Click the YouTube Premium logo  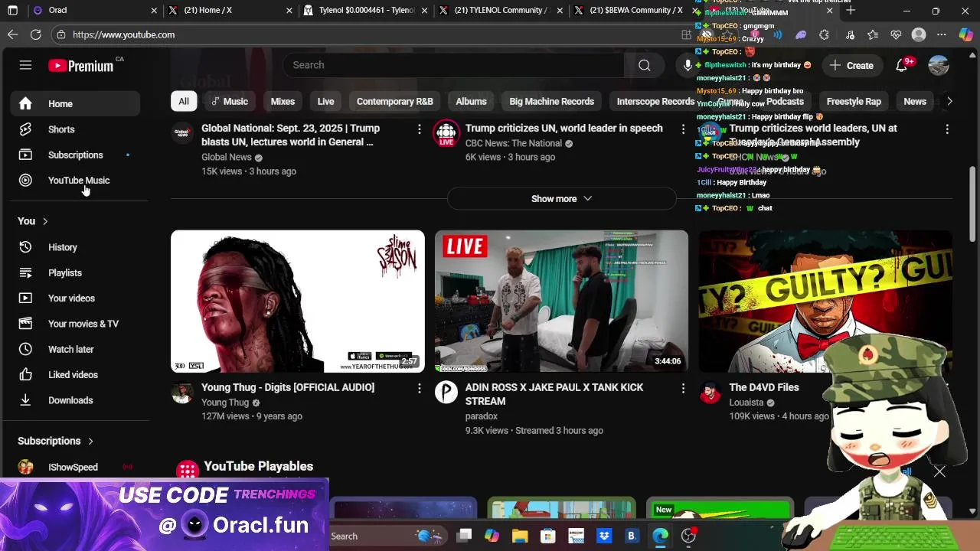pyautogui.click(x=81, y=65)
